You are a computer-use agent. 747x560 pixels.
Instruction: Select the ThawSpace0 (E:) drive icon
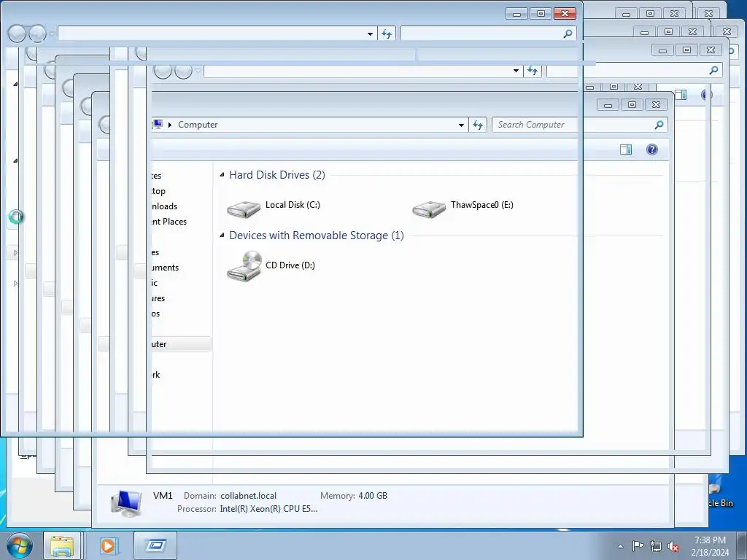429,209
